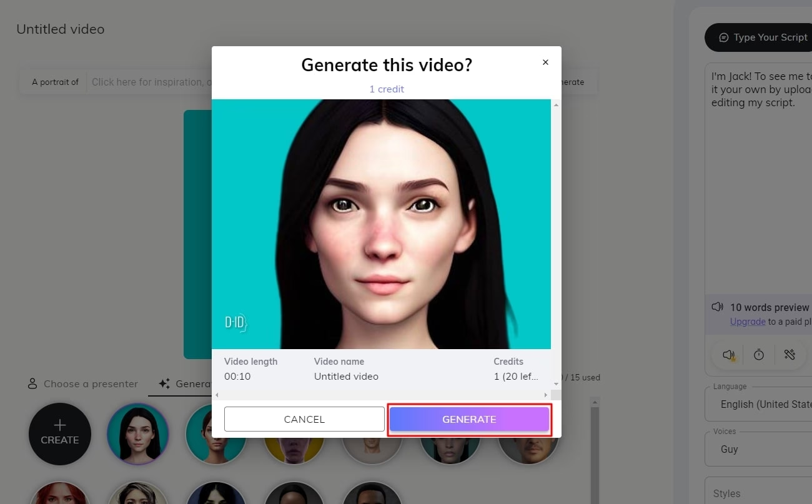Click the magic wand AI script icon
This screenshot has height=504, width=812.
point(790,355)
